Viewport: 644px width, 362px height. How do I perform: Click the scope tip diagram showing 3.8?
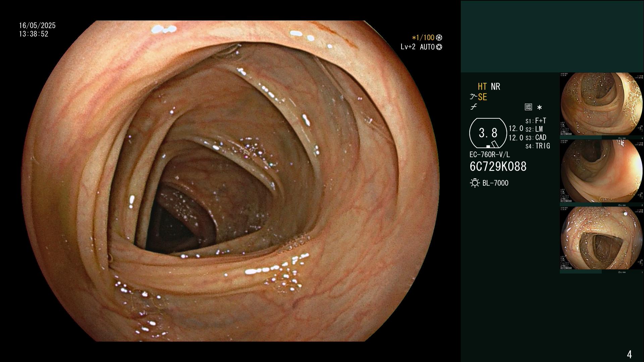(488, 133)
